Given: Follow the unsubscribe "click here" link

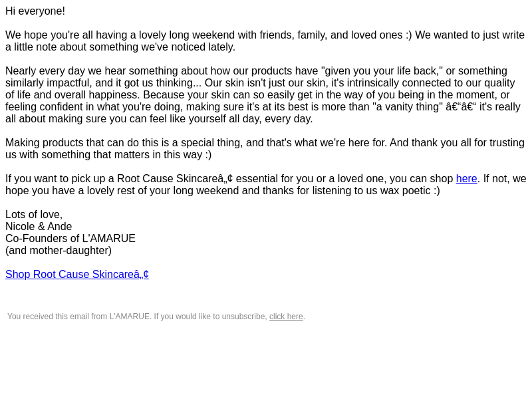Looking at the screenshot, I should [x=286, y=317].
